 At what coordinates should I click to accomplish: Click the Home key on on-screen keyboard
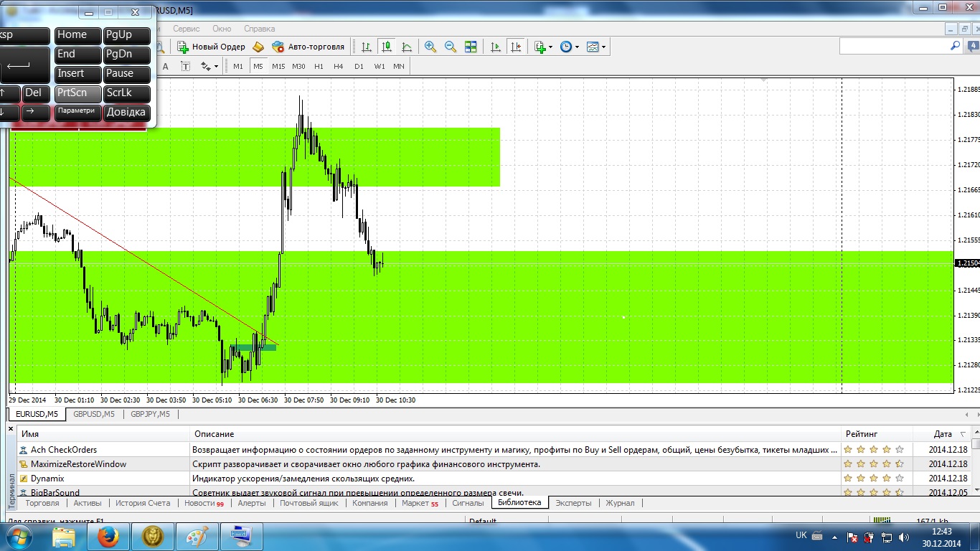[78, 35]
